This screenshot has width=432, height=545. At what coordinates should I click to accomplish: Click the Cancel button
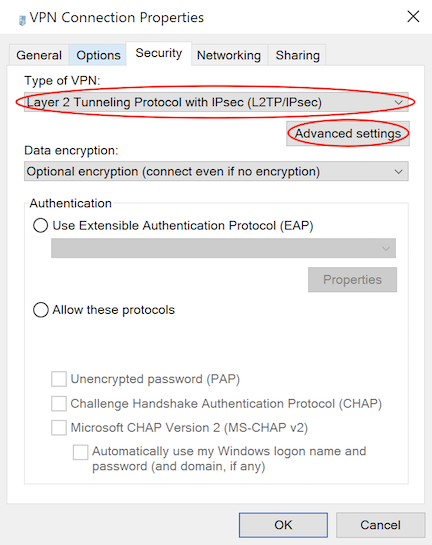[x=381, y=525]
